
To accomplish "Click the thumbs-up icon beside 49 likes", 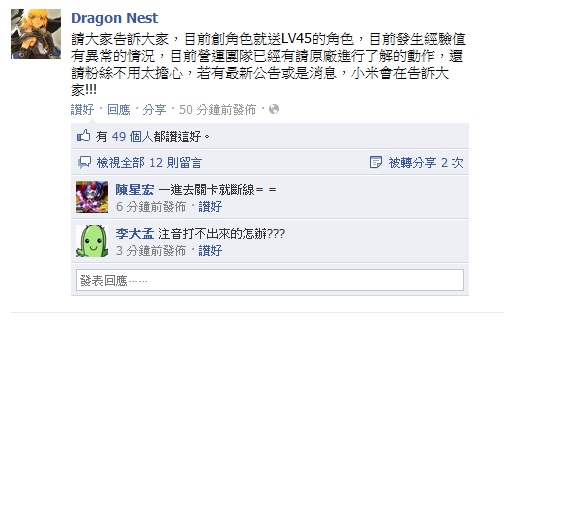I will 84,135.
